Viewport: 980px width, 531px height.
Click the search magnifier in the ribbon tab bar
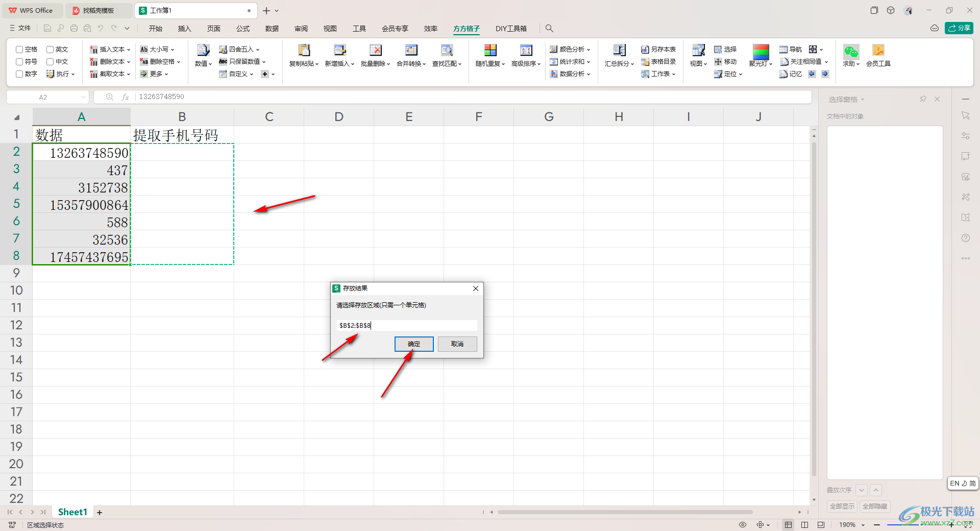[549, 29]
